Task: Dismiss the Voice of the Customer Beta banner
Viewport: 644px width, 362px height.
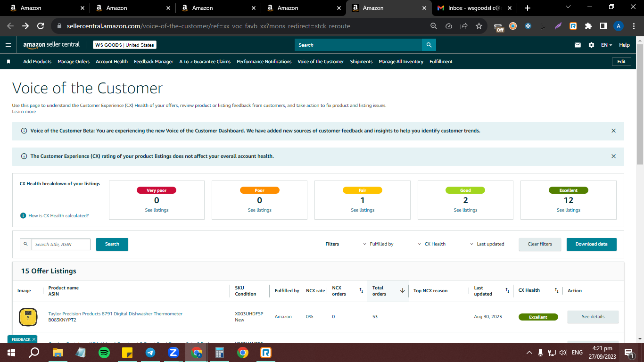Action: 613,131
